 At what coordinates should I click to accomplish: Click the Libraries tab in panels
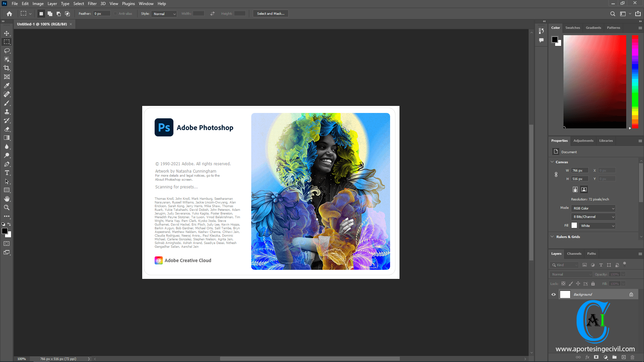click(606, 140)
